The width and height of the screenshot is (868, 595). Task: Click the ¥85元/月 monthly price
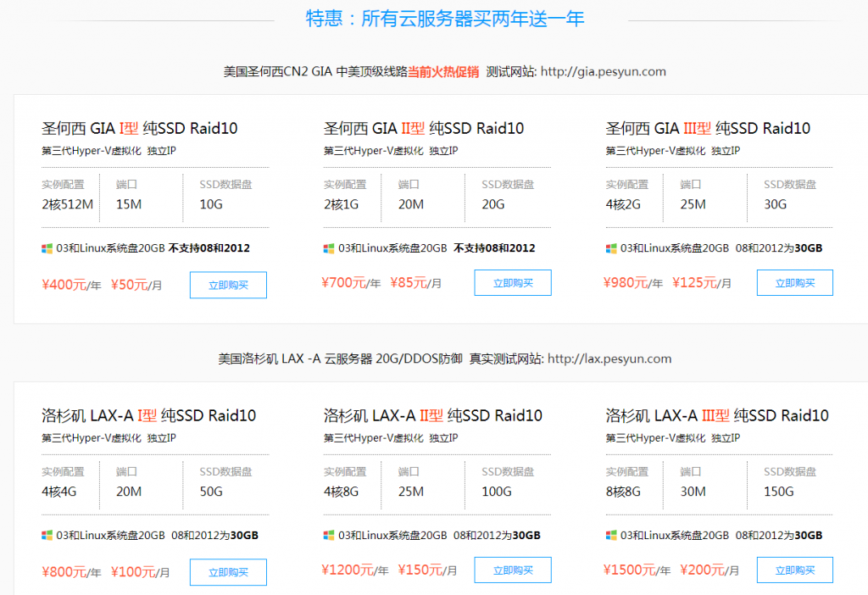click(415, 283)
